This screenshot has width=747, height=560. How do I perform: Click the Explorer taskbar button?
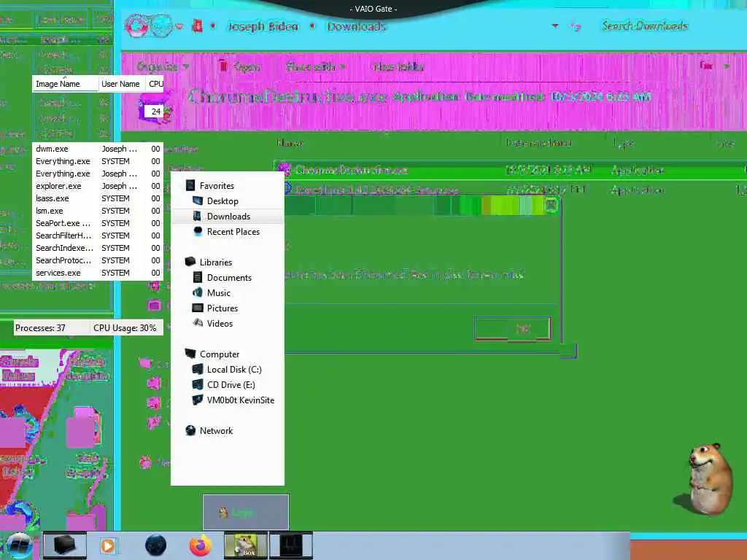65,545
